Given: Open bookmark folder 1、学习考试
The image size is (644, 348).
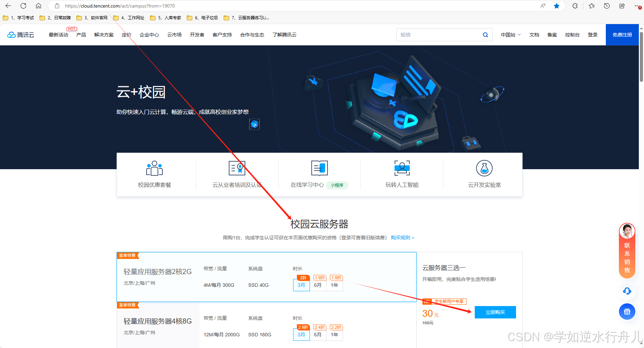Looking at the screenshot, I should coord(19,18).
